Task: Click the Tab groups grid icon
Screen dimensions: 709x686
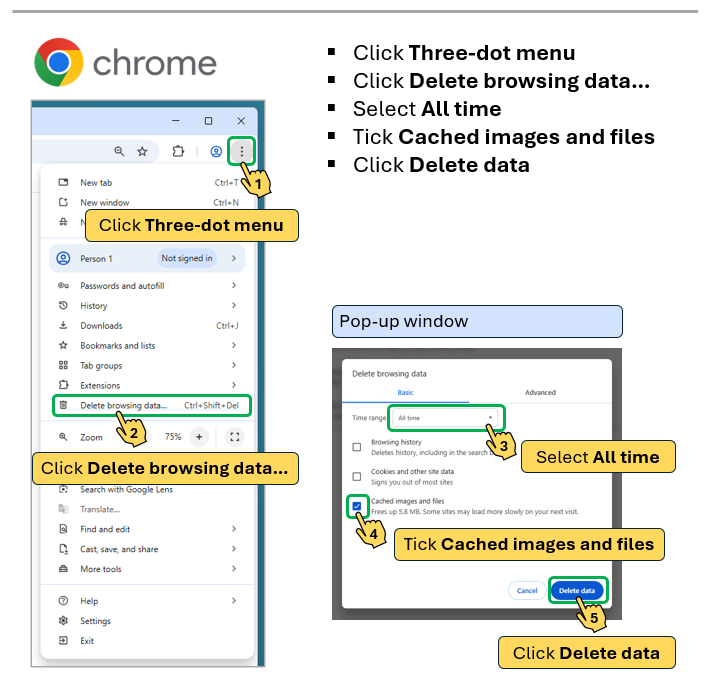Action: (x=63, y=365)
